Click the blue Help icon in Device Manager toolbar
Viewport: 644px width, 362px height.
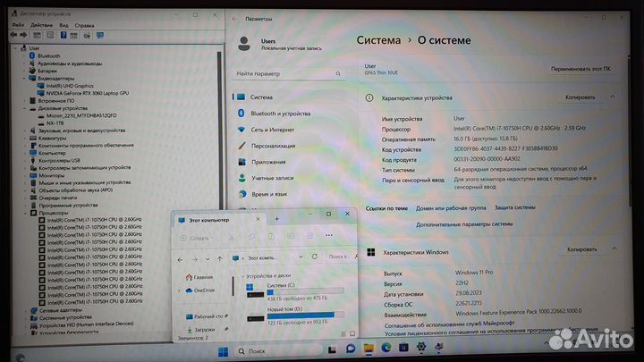(x=64, y=35)
